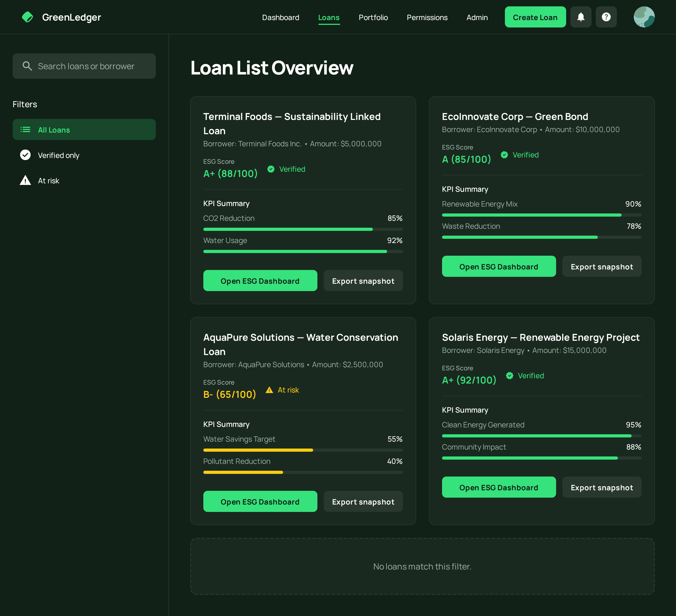
Task: Open the notifications bell icon
Action: 580,17
